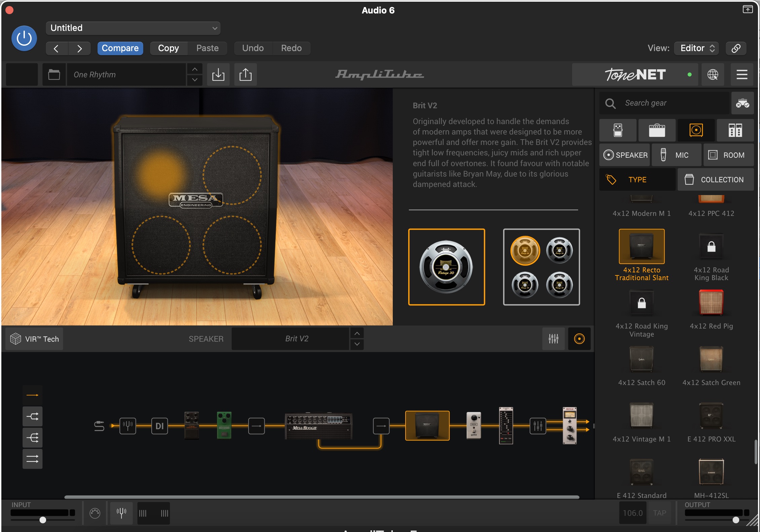This screenshot has height=532, width=760.
Task: Open the ToneNET panel
Action: pyautogui.click(x=635, y=75)
